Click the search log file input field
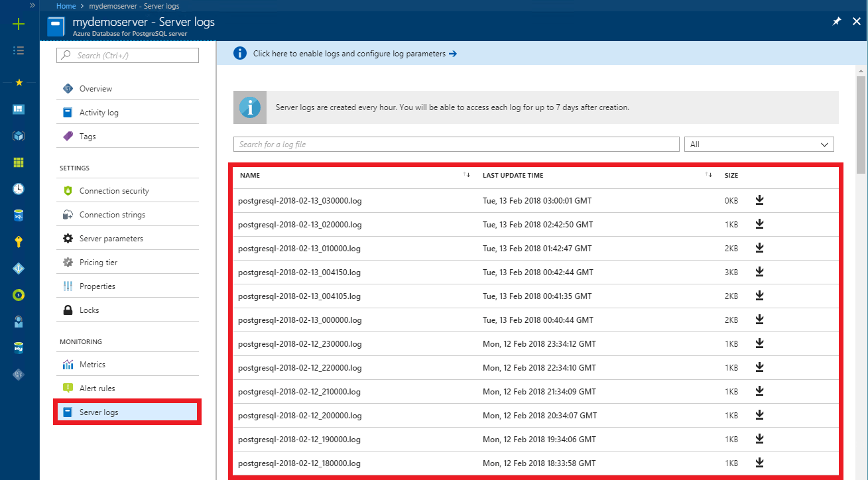The image size is (868, 480). 454,144
